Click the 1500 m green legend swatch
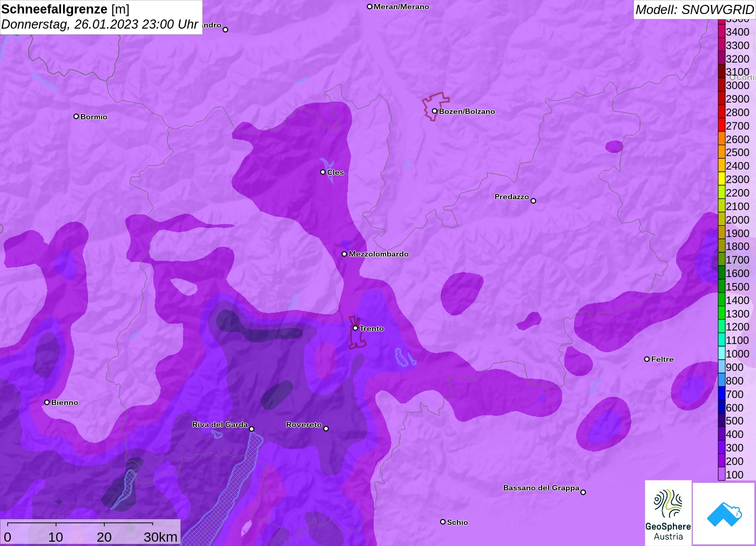 (721, 287)
